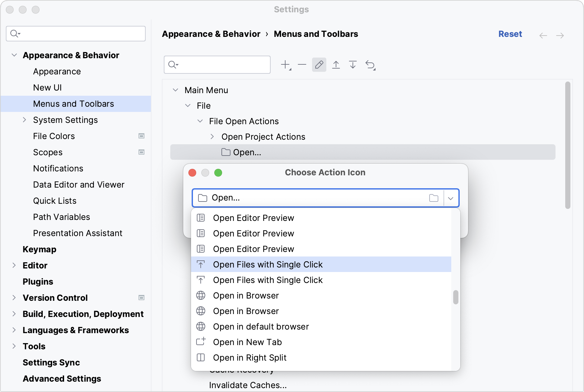
Task: Select the first Open Editor Preview item
Action: click(x=321, y=218)
